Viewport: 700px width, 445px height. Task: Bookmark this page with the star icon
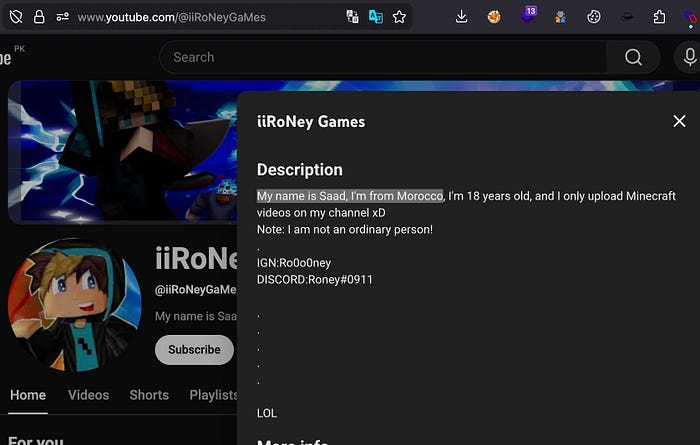pyautogui.click(x=399, y=17)
